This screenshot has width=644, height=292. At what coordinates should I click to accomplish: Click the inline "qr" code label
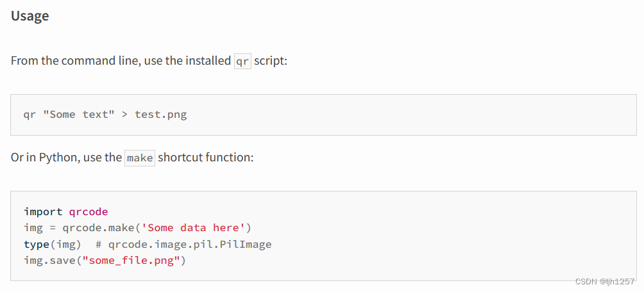242,61
